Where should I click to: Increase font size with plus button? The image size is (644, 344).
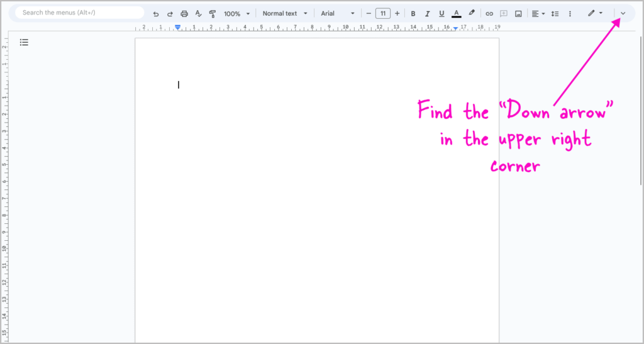(x=397, y=14)
